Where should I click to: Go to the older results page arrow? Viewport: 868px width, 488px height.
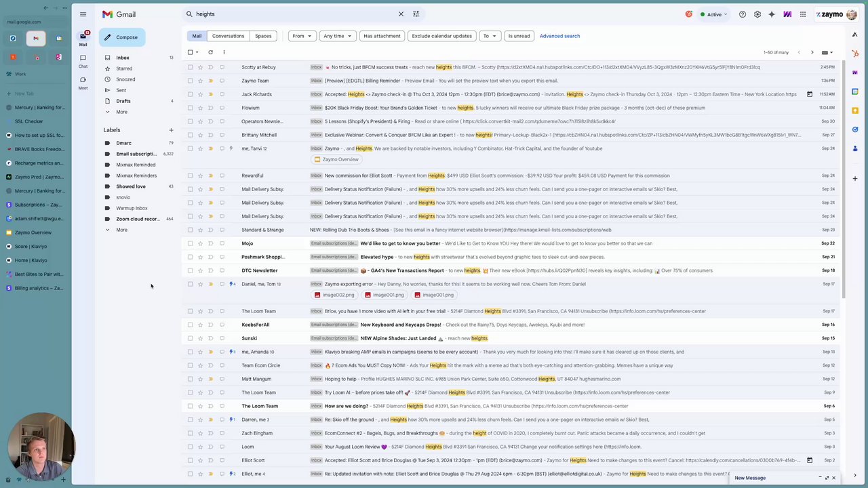click(812, 52)
